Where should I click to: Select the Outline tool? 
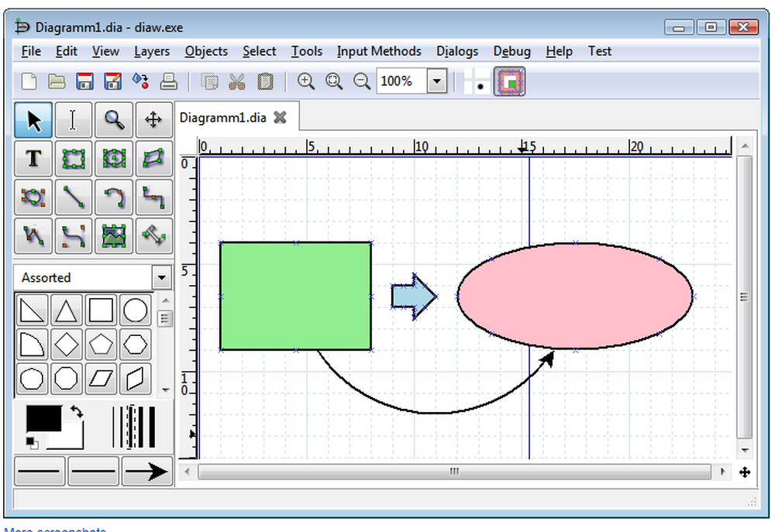tap(153, 235)
